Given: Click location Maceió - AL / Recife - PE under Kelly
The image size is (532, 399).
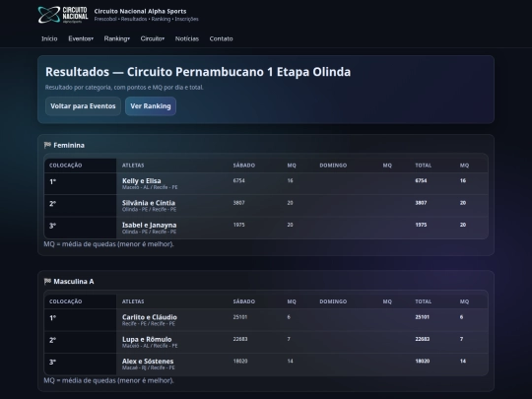Looking at the screenshot, I should (150, 187).
